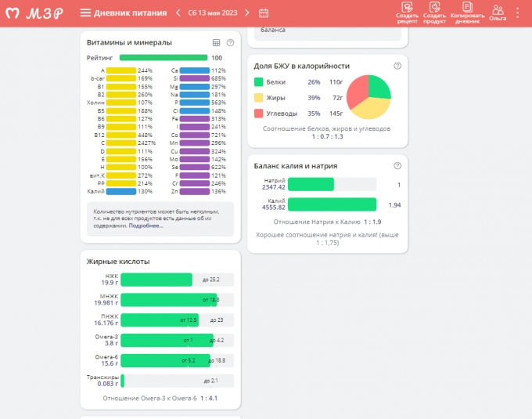Open the Ольга user profile
This screenshot has height=419, width=532.
(x=498, y=13)
